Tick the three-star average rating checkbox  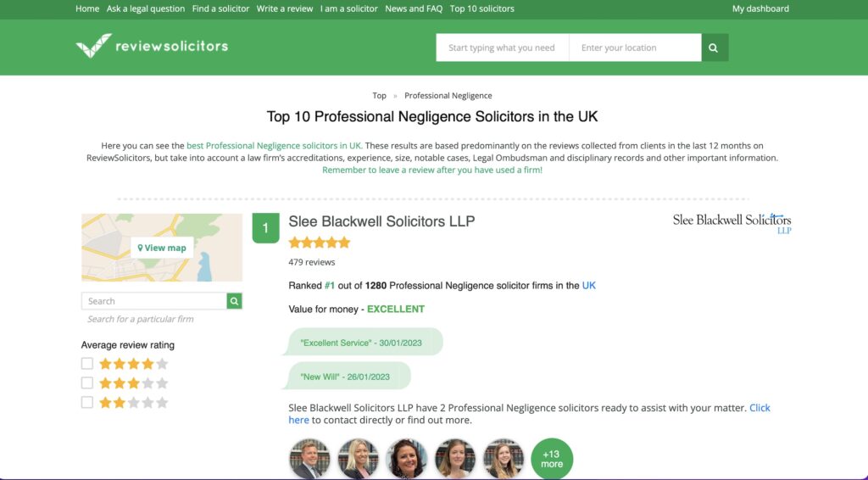[87, 383]
